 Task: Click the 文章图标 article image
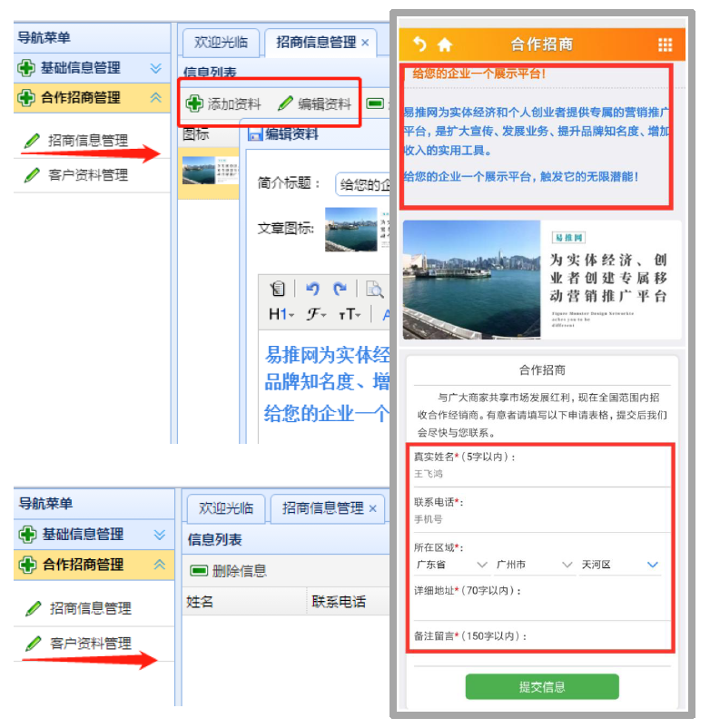point(357,230)
